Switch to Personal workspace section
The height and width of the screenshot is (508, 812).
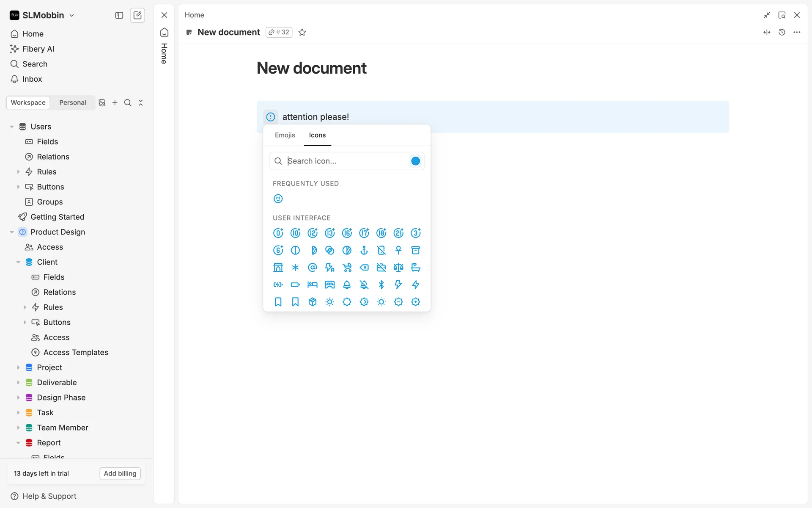[72, 102]
